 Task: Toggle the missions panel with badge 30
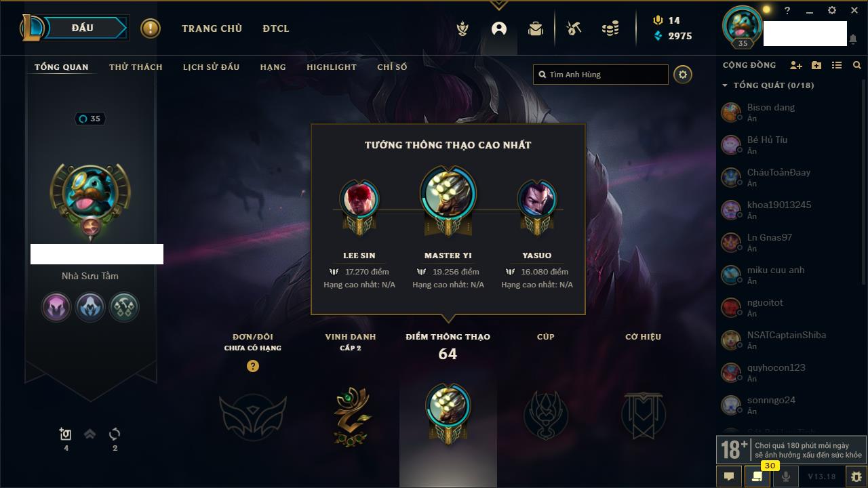[757, 476]
